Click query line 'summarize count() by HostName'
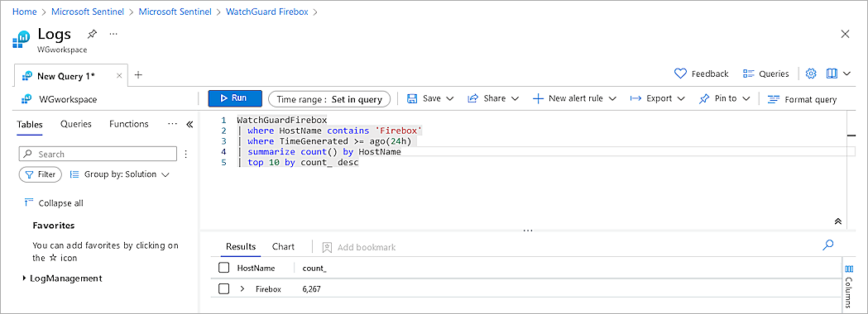This screenshot has width=868, height=314. point(324,151)
